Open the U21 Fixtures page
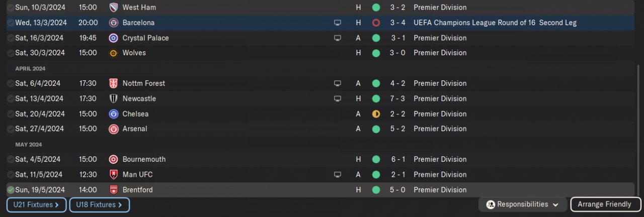Image resolution: width=644 pixels, height=217 pixels. [x=36, y=205]
